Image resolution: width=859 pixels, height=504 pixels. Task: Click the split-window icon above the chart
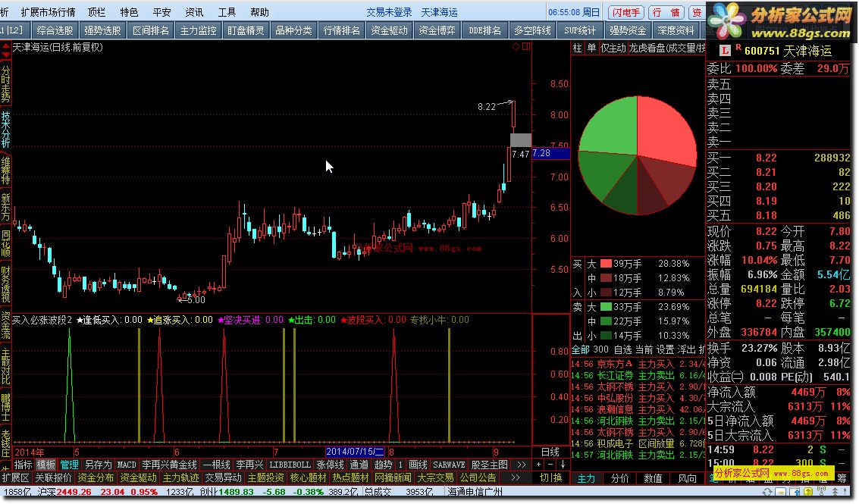(526, 46)
